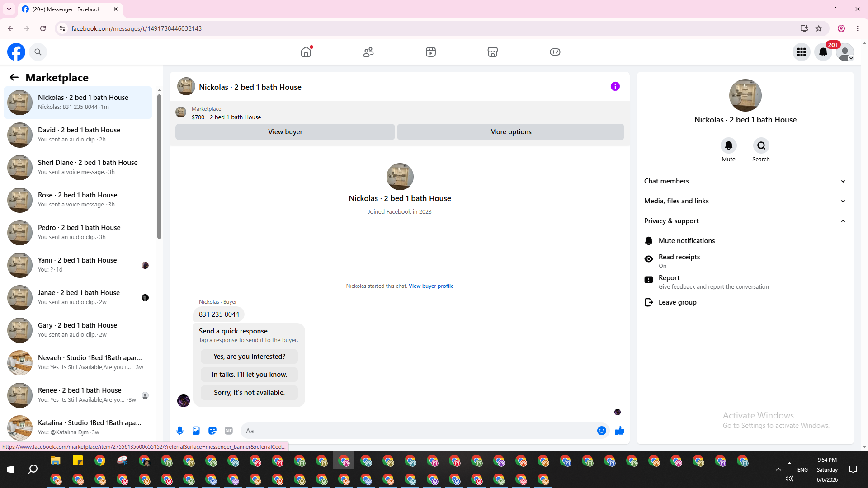The height and width of the screenshot is (488, 868).
Task: Report the conversation
Action: pyautogui.click(x=745, y=282)
